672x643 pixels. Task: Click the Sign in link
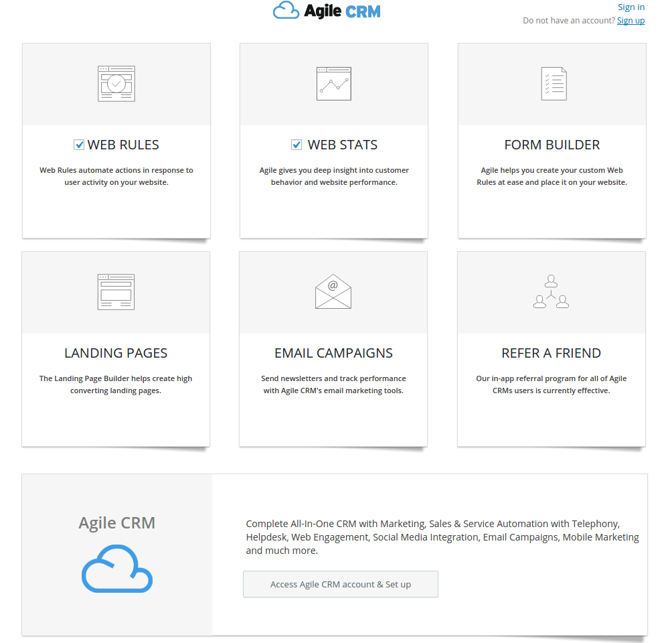pos(631,7)
